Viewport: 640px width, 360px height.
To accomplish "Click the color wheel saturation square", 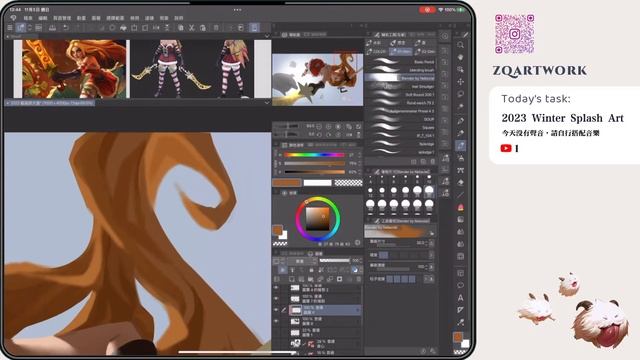I will [318, 218].
